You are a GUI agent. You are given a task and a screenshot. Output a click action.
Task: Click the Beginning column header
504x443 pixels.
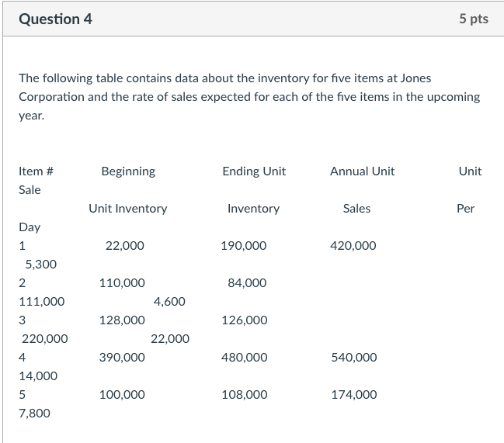tap(128, 171)
